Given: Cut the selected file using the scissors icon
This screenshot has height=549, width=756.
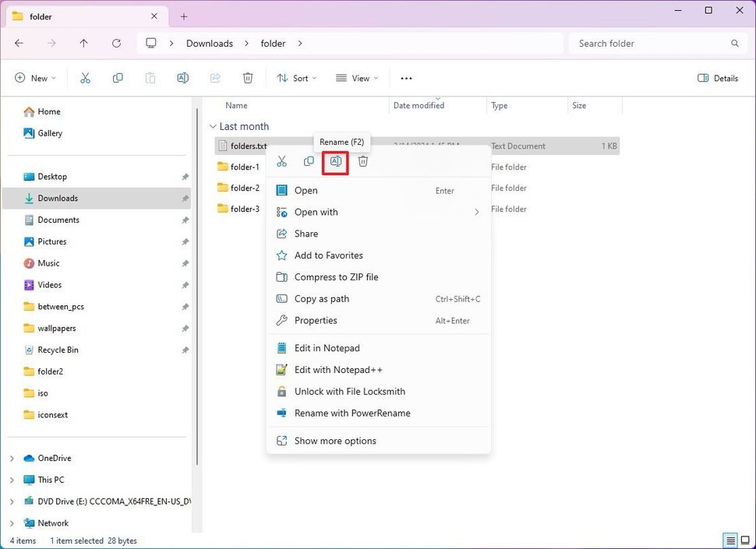Looking at the screenshot, I should tap(86, 78).
